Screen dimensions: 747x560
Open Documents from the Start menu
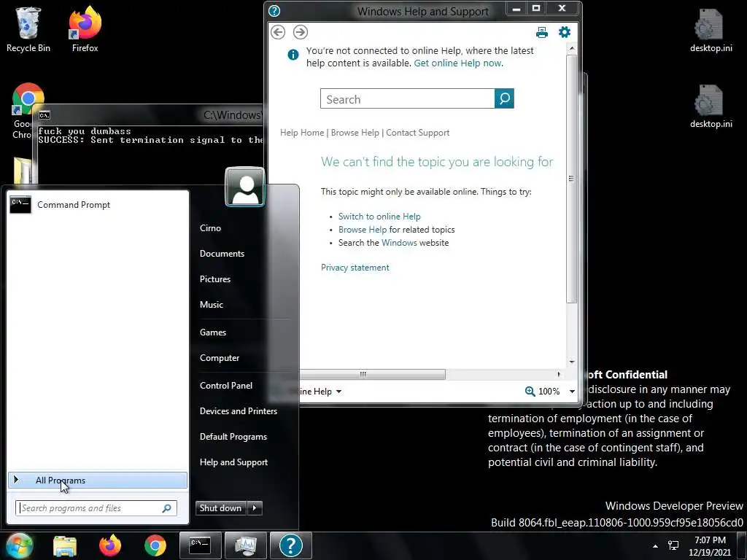pyautogui.click(x=222, y=253)
